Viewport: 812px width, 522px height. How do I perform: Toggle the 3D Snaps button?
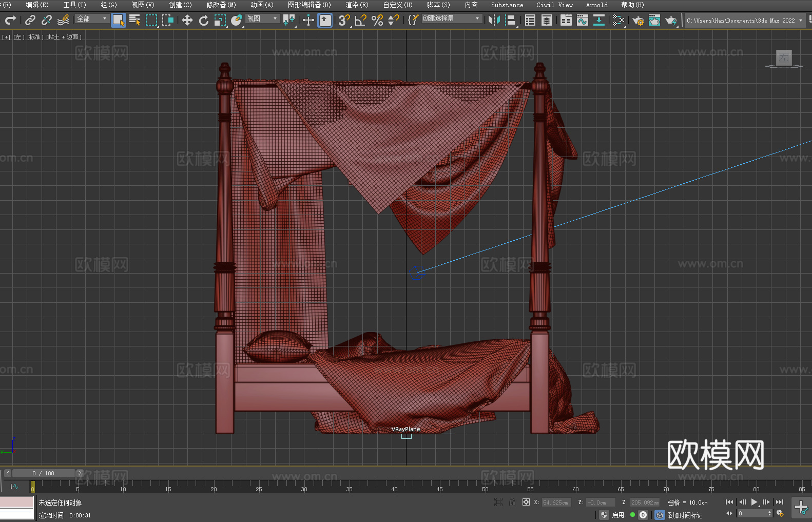click(x=344, y=20)
